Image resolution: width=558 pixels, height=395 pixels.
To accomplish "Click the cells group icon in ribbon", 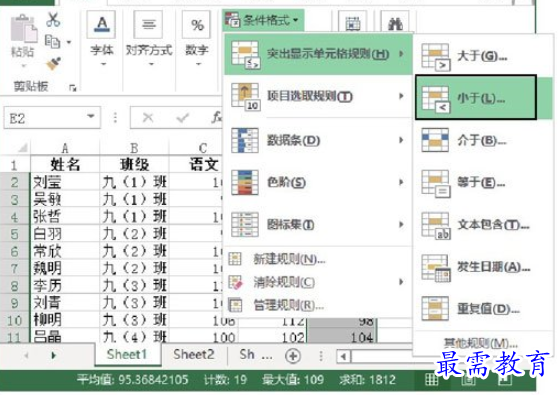I will pyautogui.click(x=352, y=23).
